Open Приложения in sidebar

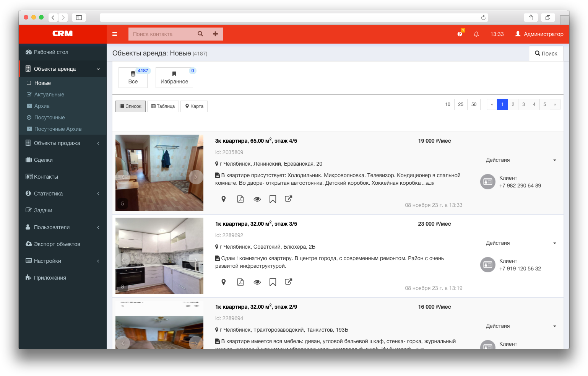[x=63, y=278]
